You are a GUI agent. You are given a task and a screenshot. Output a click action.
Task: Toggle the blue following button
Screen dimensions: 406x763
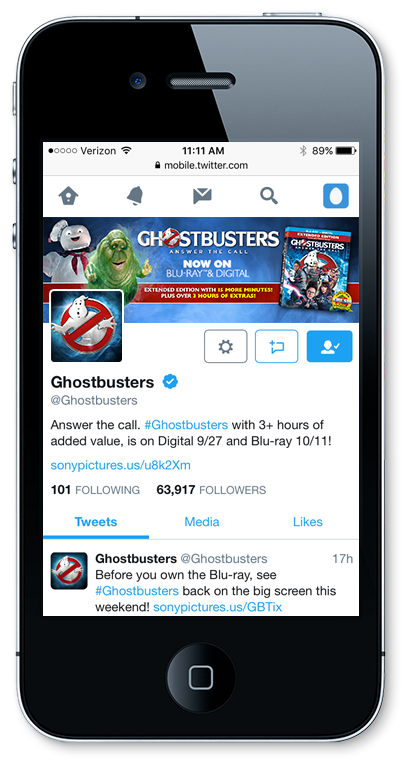[330, 346]
